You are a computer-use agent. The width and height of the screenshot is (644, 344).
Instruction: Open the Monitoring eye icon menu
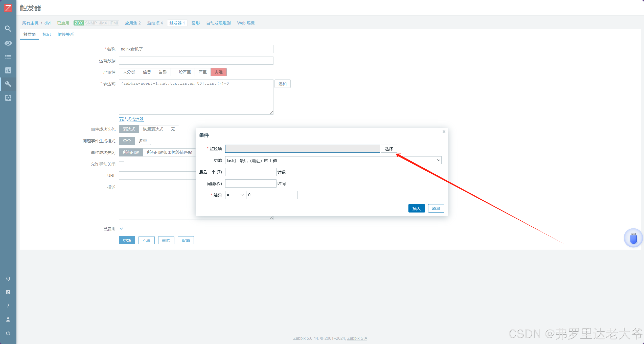pyautogui.click(x=8, y=43)
